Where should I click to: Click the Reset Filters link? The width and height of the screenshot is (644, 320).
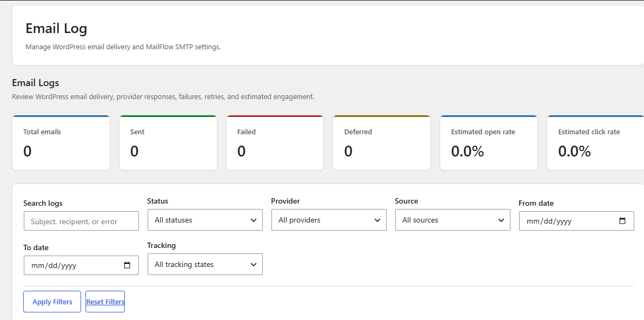coord(105,302)
